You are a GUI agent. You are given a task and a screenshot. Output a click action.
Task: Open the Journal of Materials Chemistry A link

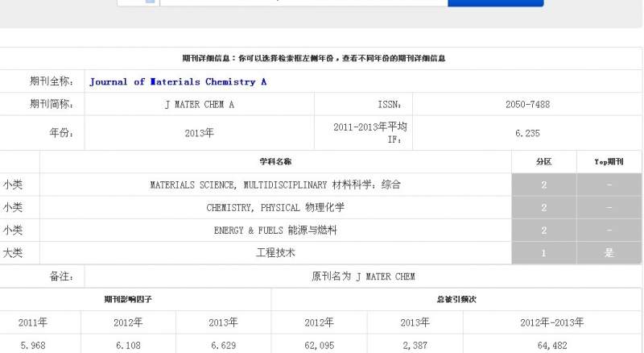(x=178, y=82)
